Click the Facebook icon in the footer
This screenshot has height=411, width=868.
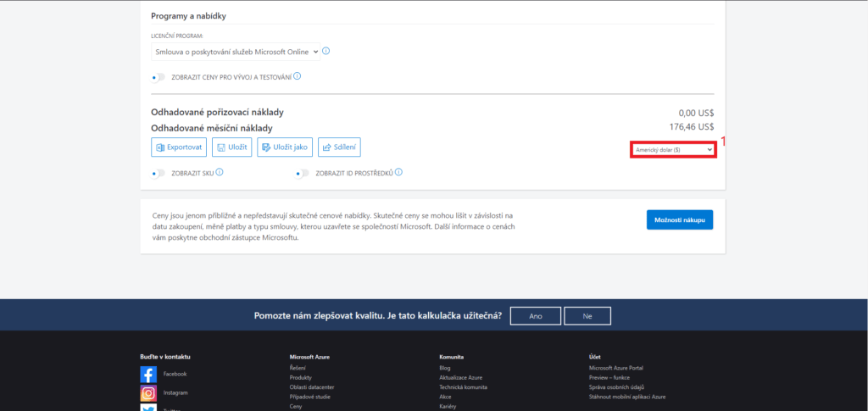[148, 374]
